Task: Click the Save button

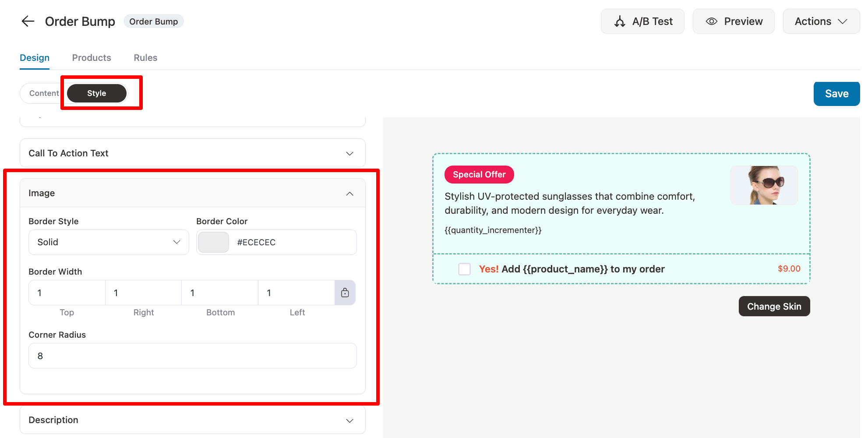Action: click(836, 94)
